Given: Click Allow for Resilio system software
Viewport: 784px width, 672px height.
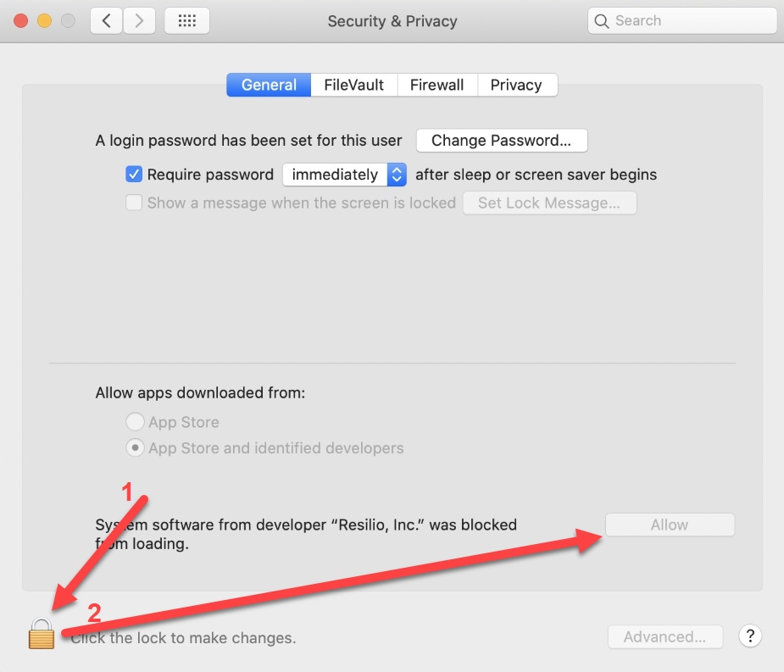Looking at the screenshot, I should point(670,525).
